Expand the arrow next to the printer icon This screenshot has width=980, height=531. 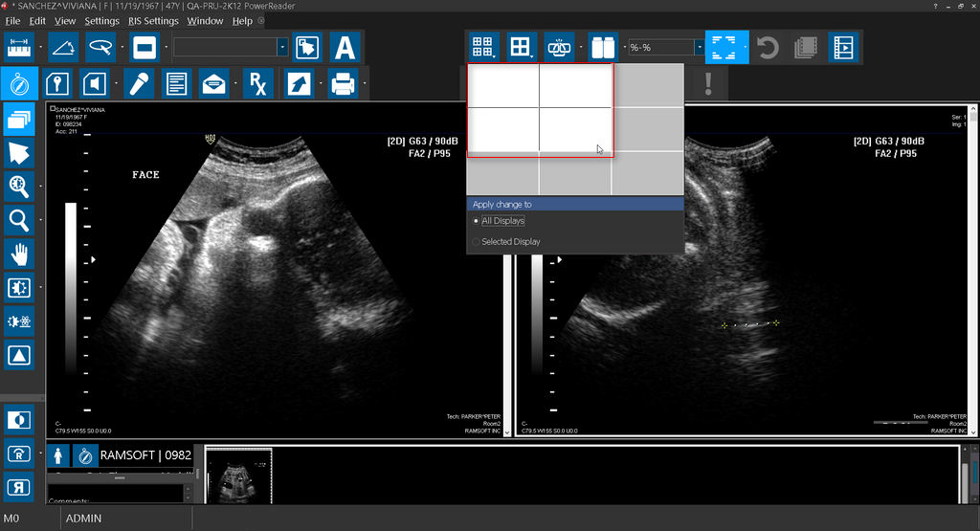(366, 84)
